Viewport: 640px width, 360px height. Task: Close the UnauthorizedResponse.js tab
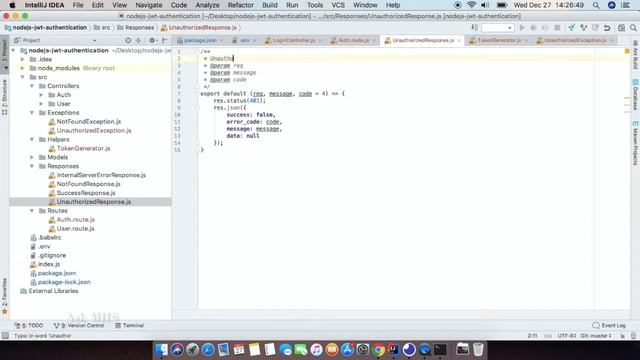(x=459, y=40)
